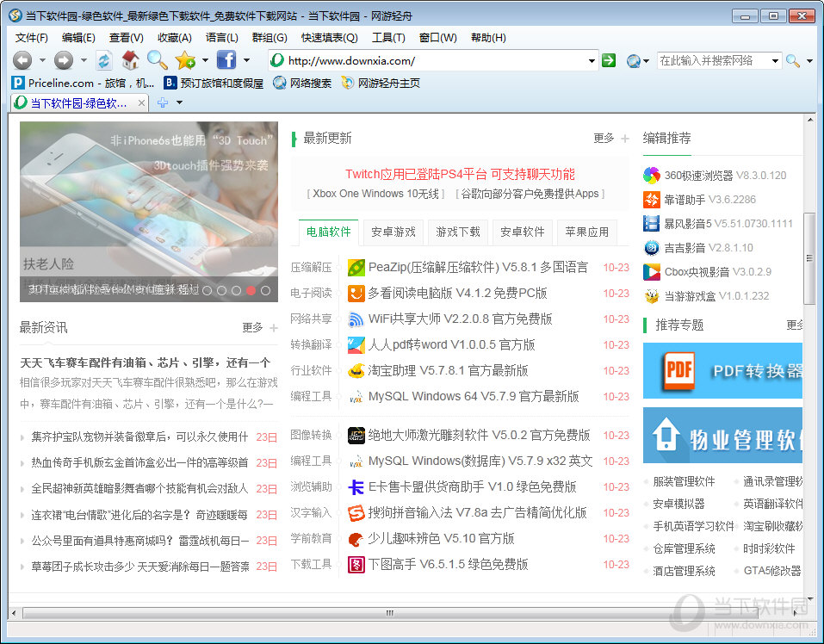Expand the Back history dropdown arrow
This screenshot has width=824, height=644.
(42, 60)
